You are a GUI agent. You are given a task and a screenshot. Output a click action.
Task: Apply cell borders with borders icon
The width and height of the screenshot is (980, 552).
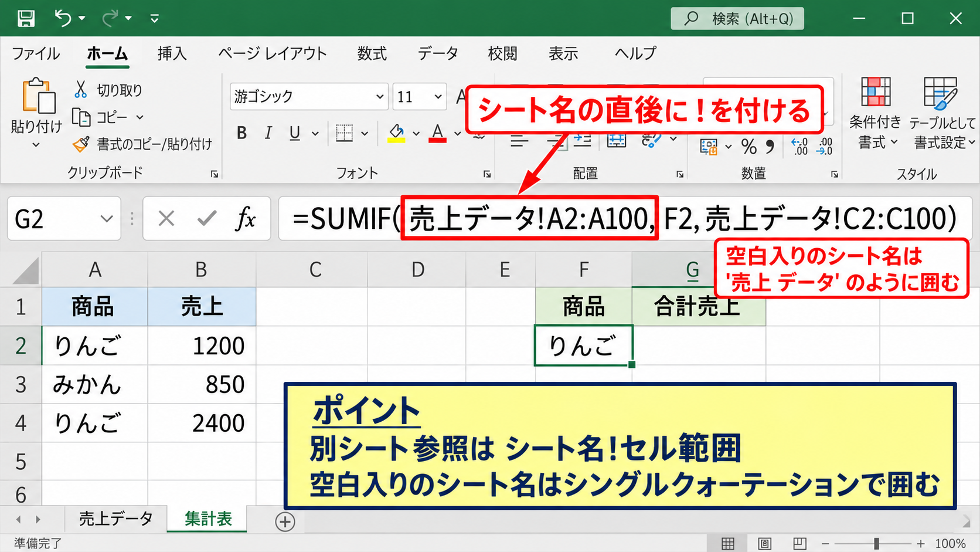pyautogui.click(x=345, y=133)
